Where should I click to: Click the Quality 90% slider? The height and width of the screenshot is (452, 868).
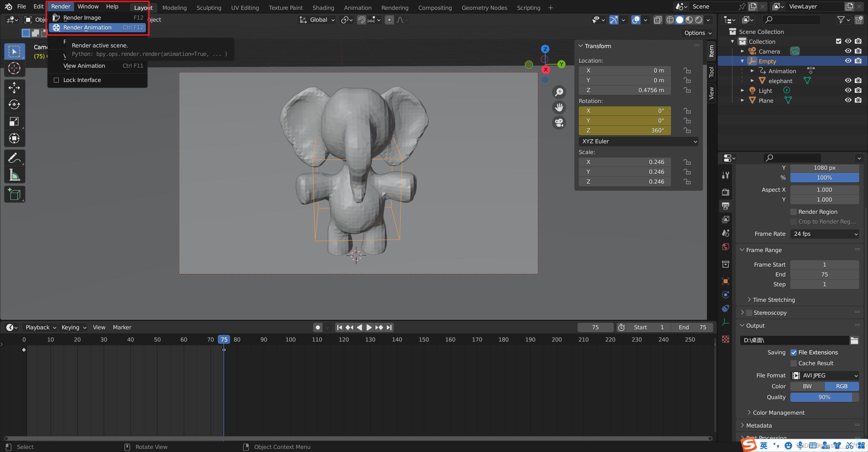[824, 397]
